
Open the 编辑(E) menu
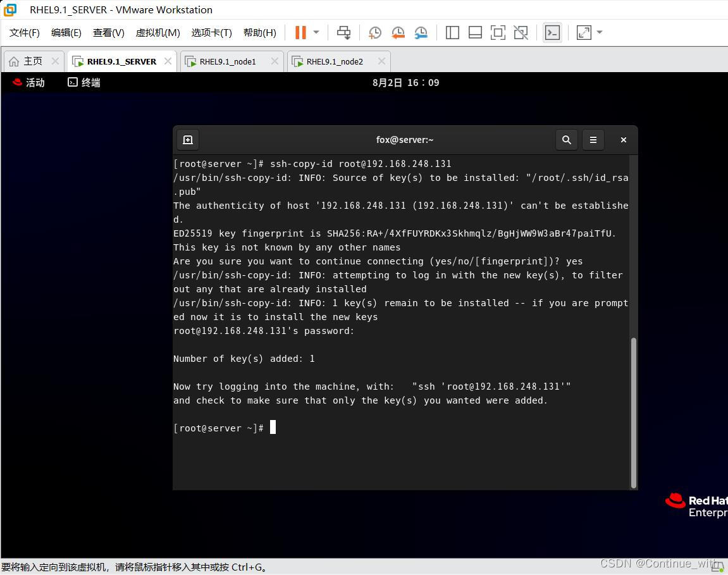66,32
